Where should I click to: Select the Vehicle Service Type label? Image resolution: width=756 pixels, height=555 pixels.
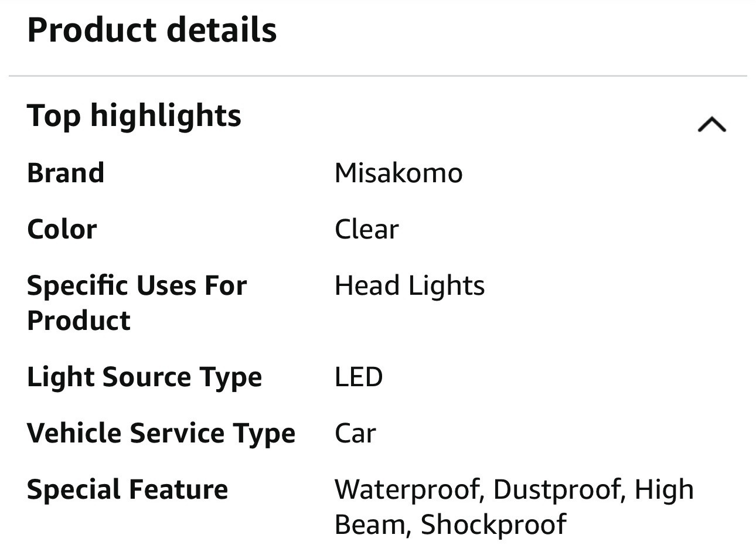click(161, 433)
